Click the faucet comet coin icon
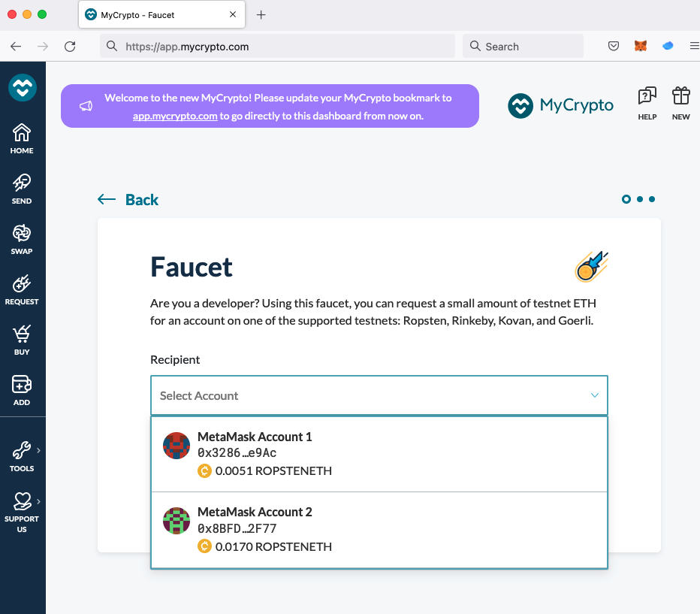This screenshot has height=614, width=700. pyautogui.click(x=592, y=267)
